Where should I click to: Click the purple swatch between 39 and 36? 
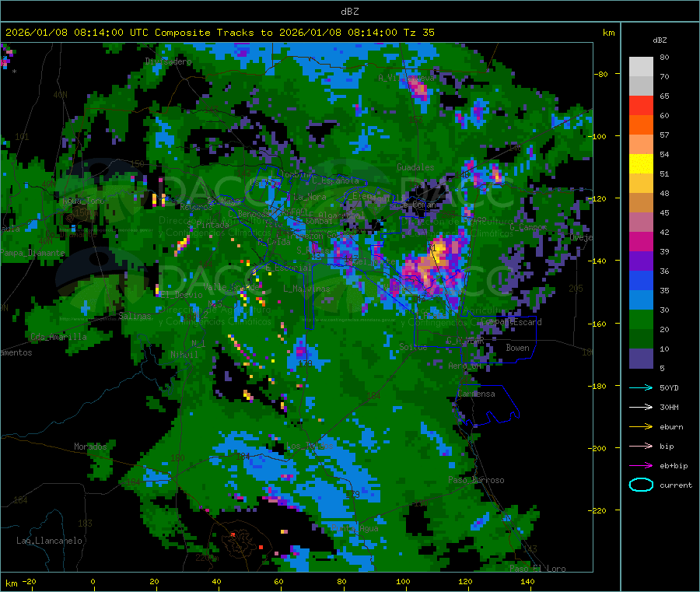641,261
